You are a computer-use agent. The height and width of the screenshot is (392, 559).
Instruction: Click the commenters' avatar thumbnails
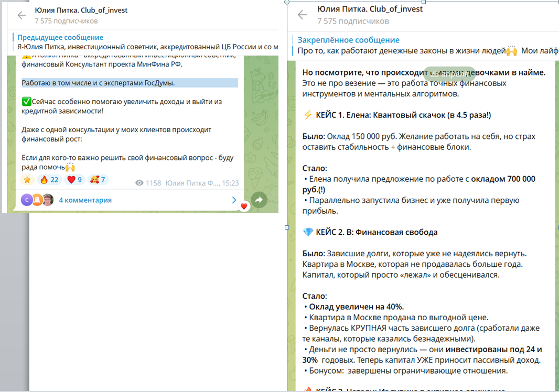(37, 200)
